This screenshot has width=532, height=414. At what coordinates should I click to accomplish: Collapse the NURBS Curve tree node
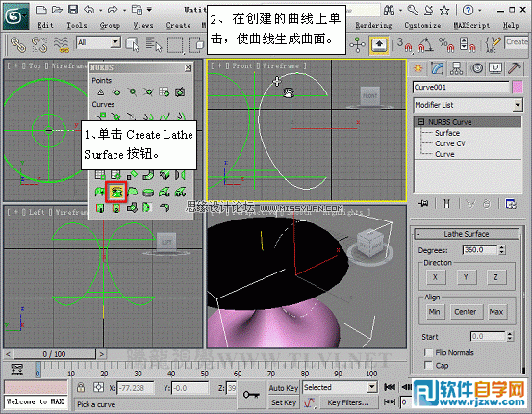[x=421, y=122]
